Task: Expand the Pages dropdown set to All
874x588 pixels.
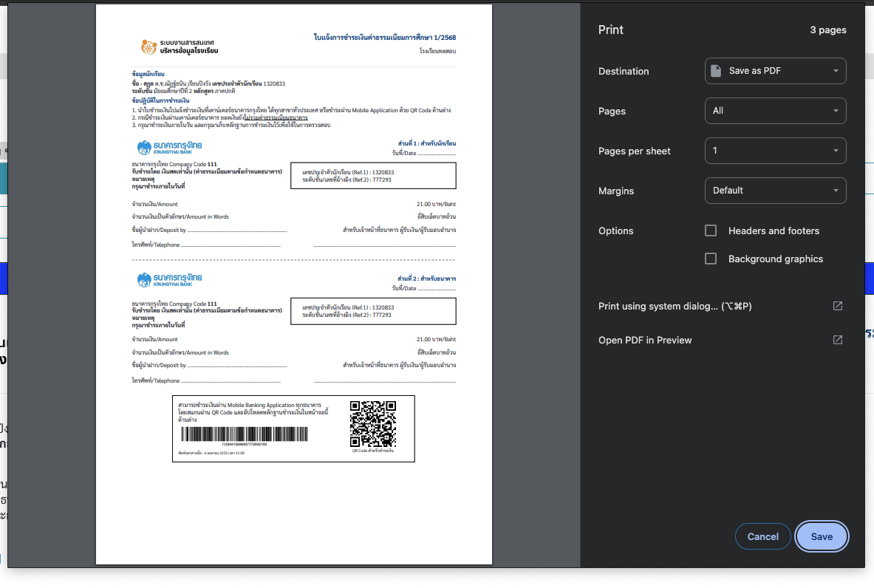Action: [775, 111]
